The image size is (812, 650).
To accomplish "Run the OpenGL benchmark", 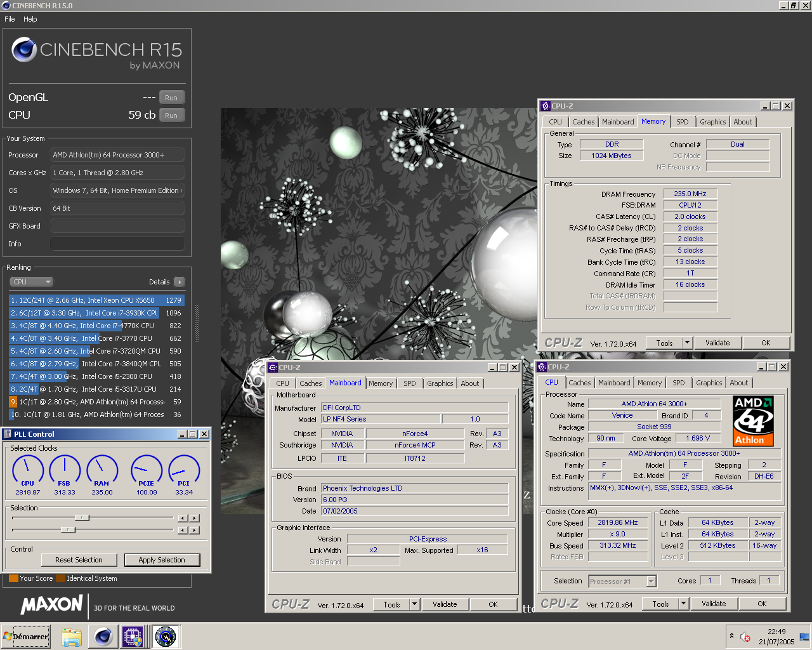I will coord(171,98).
